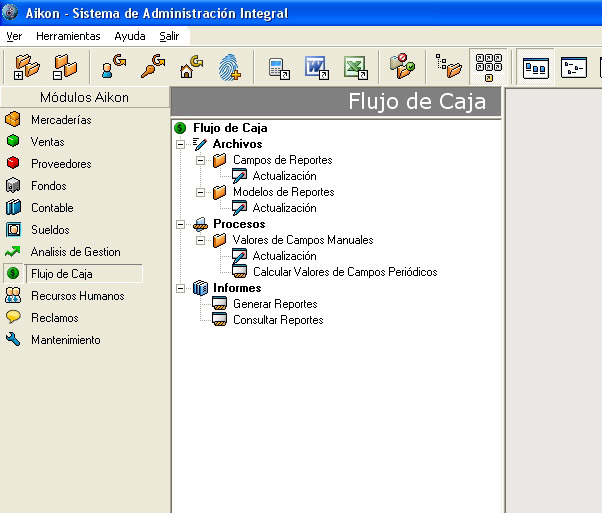Click the key password change icon

click(x=152, y=67)
